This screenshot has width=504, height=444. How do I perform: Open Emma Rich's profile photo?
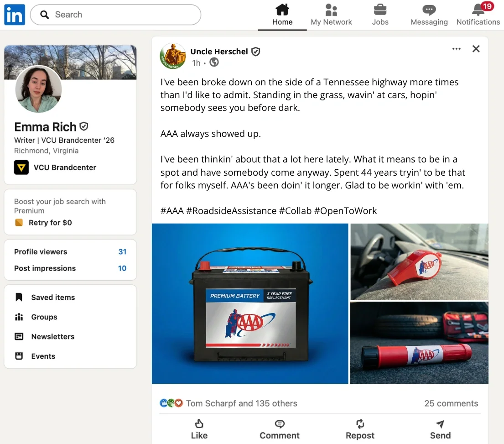(38, 89)
